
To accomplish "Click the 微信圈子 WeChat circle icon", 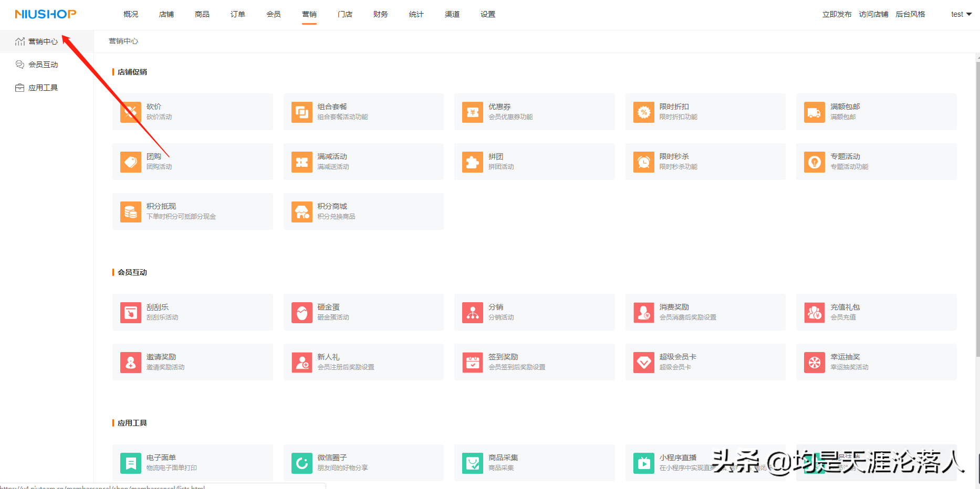I will [301, 463].
